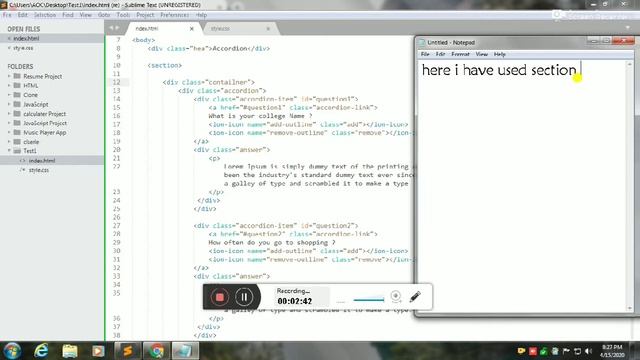Pause the screen recording
640x360 pixels.
[x=244, y=297]
